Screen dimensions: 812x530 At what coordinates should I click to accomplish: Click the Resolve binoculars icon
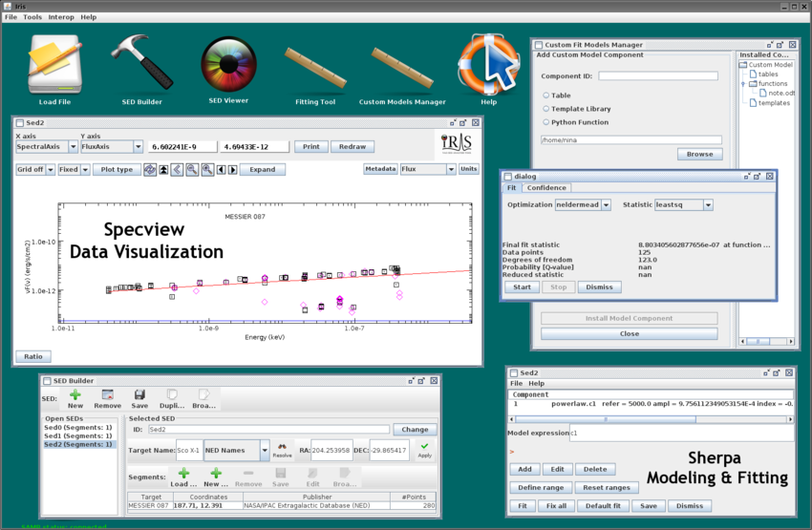pyautogui.click(x=282, y=450)
